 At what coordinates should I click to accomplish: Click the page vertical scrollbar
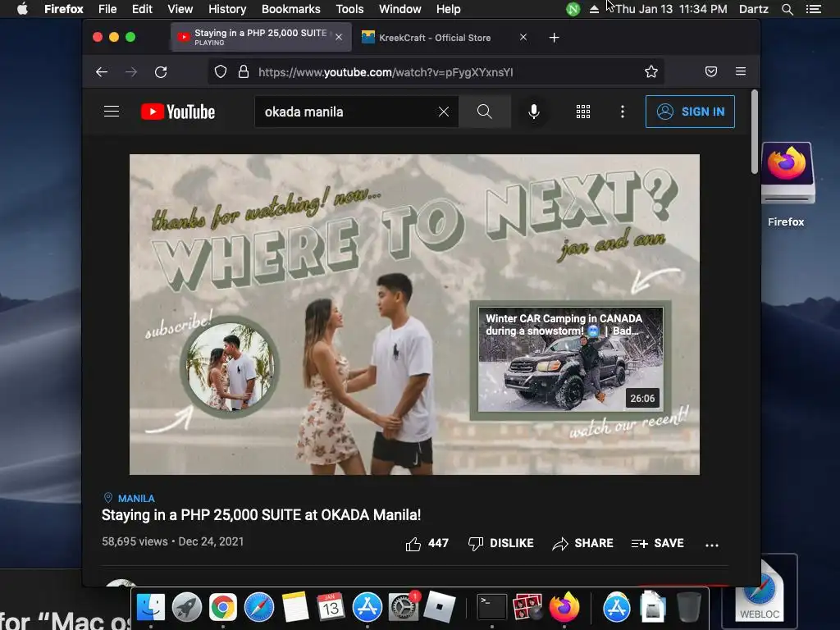755,132
